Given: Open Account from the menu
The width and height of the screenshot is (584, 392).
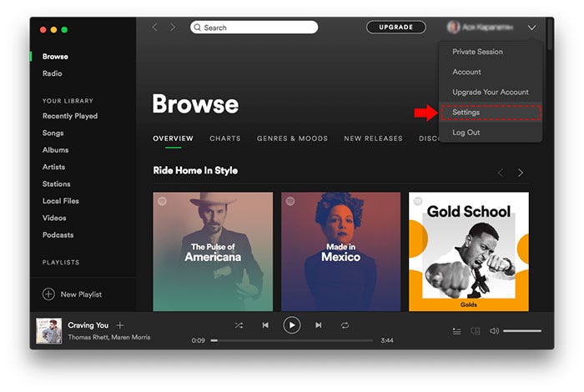Looking at the screenshot, I should 491,72.
